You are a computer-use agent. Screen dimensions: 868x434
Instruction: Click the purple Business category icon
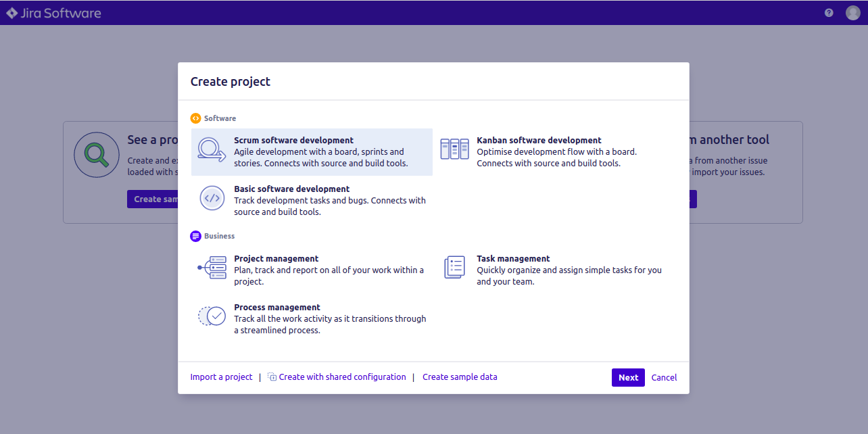[196, 236]
